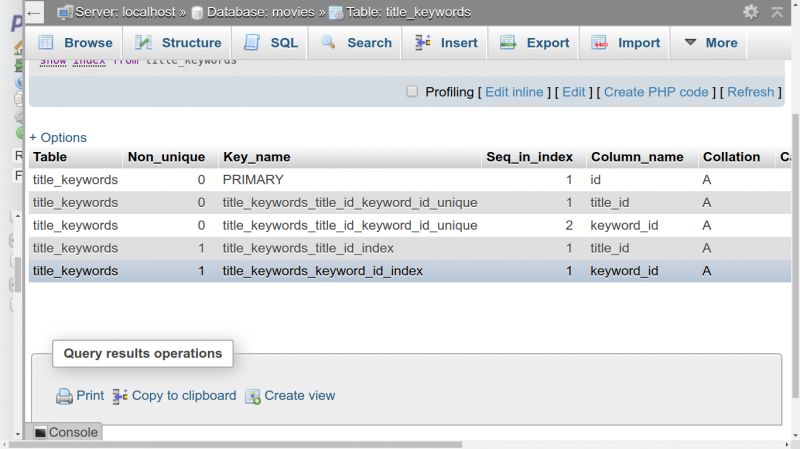Screen dimensions: 800x449
Task: Open the Console panel bar
Action: [x=66, y=432]
